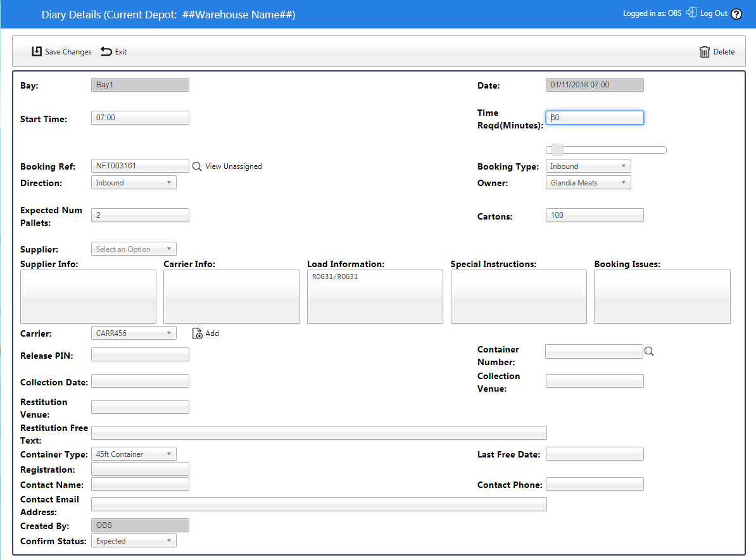Click the Exit label in toolbar
This screenshot has height=560, width=756.
[x=120, y=51]
